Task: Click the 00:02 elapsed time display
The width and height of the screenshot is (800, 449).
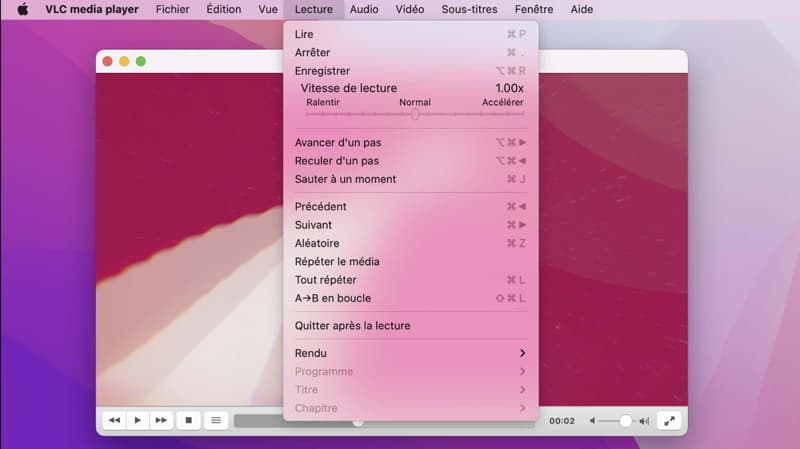Action: [x=562, y=421]
